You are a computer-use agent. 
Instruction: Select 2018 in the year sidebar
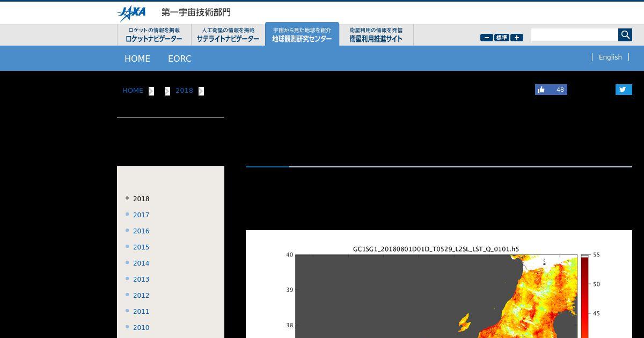[x=141, y=199]
